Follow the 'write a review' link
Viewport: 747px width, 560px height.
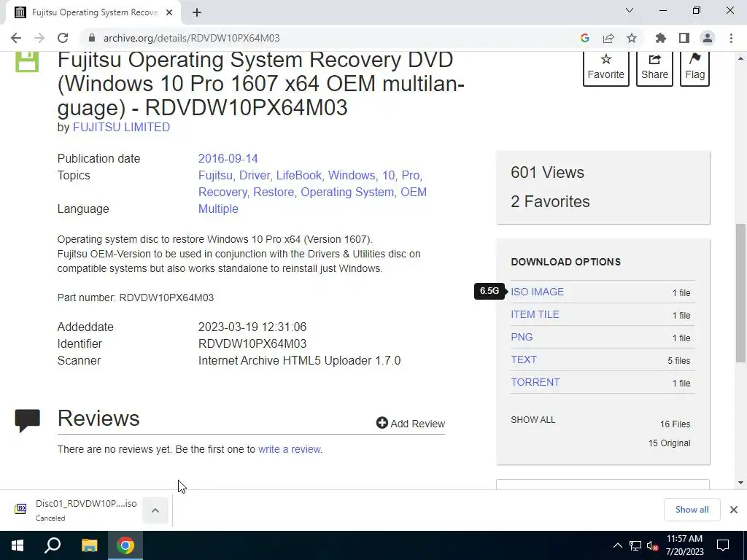tap(290, 449)
